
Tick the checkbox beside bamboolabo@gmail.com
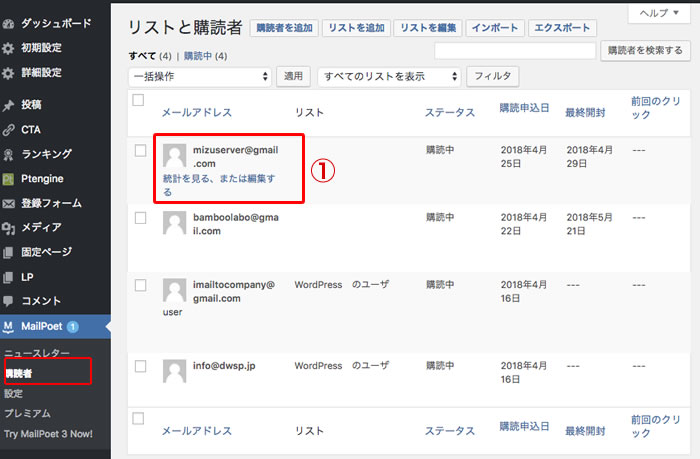coord(140,217)
